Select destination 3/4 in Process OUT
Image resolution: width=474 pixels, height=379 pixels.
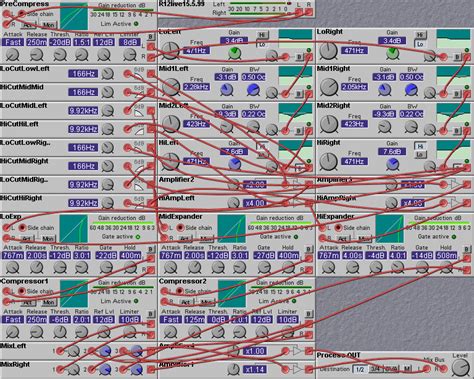375,369
